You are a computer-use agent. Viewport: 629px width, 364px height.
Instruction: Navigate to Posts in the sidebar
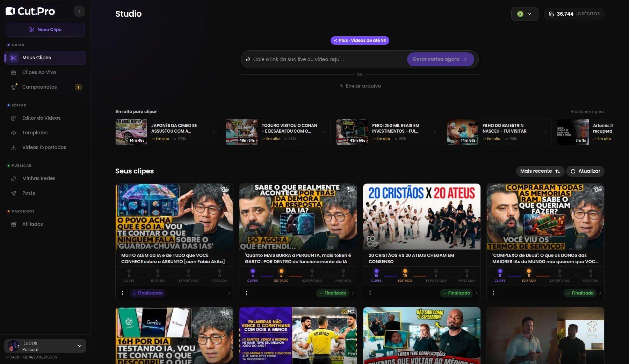pos(29,193)
